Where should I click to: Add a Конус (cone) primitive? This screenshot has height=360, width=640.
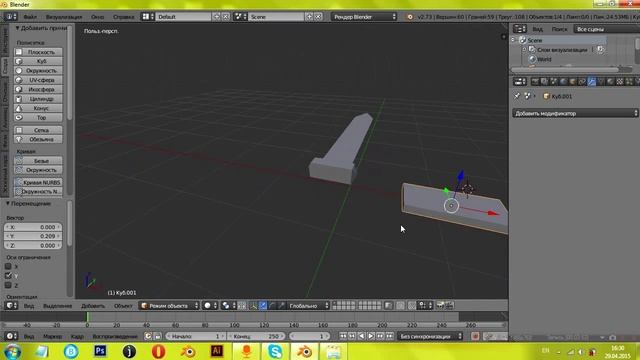38,108
